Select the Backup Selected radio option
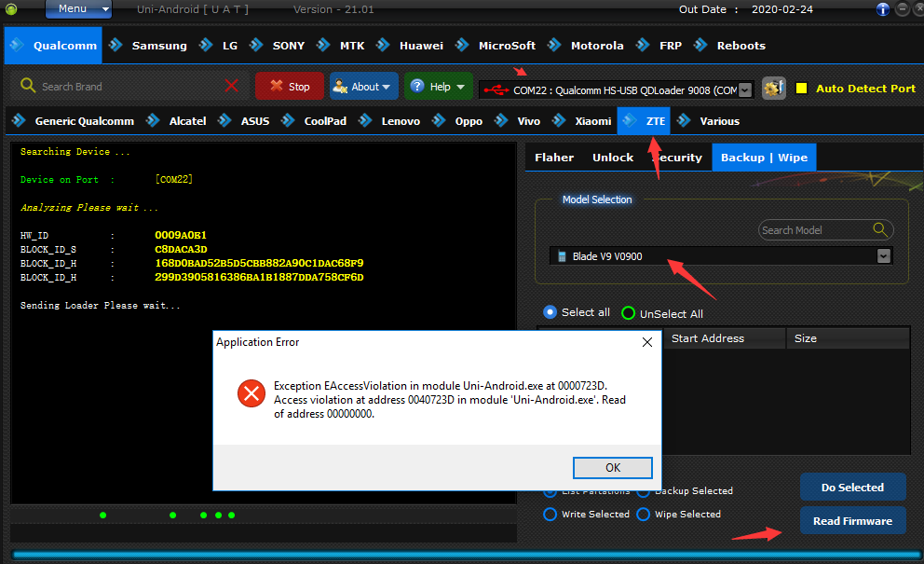This screenshot has width=924, height=564. [x=643, y=491]
